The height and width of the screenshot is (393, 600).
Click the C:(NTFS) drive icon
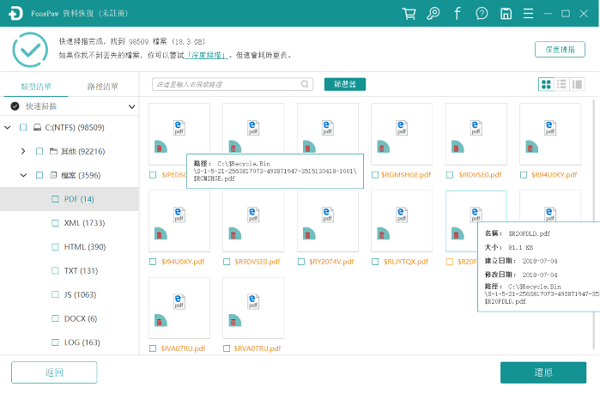[37, 127]
